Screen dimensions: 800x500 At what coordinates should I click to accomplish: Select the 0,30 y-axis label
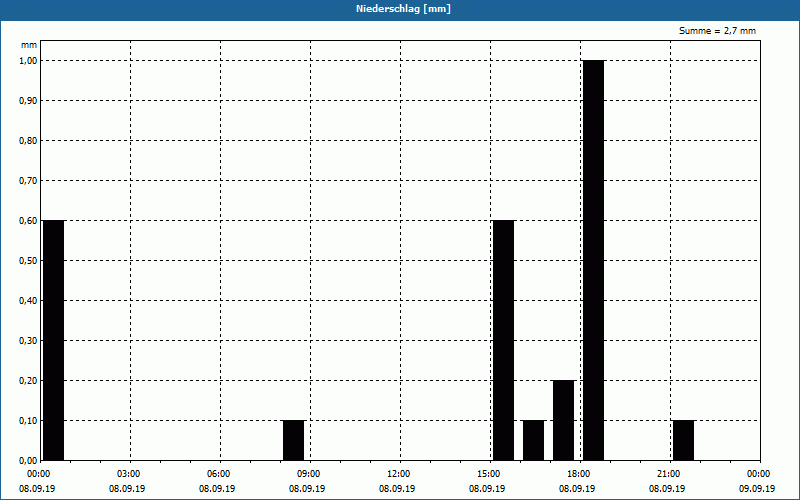tap(28, 340)
